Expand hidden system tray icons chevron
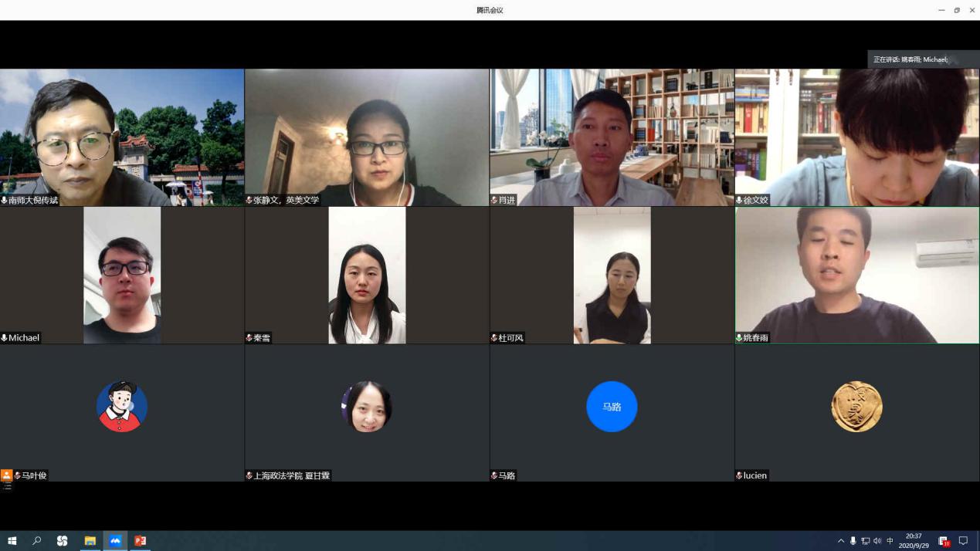Screen dimensions: 980x551 pyautogui.click(x=841, y=541)
